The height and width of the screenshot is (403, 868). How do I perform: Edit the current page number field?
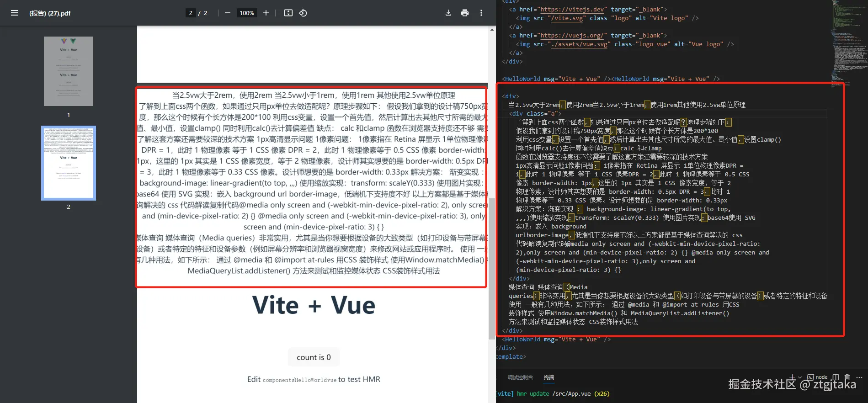[191, 13]
